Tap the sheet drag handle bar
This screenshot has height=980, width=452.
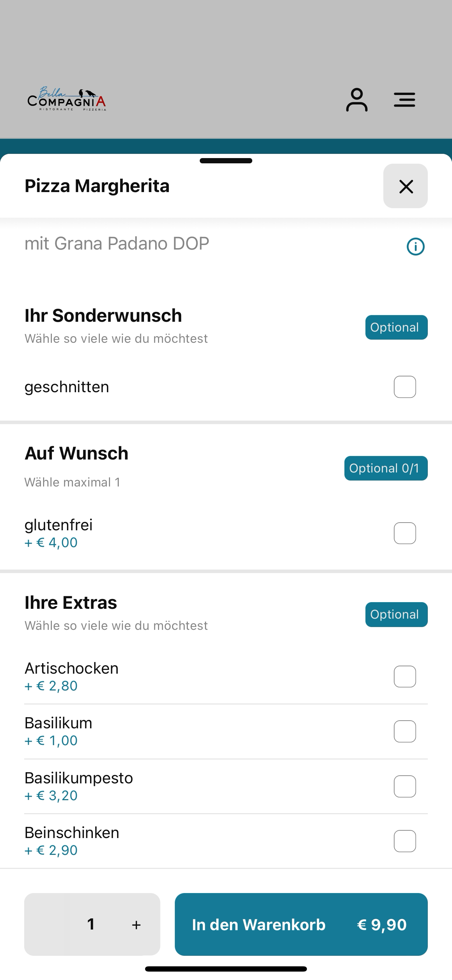[x=226, y=161]
